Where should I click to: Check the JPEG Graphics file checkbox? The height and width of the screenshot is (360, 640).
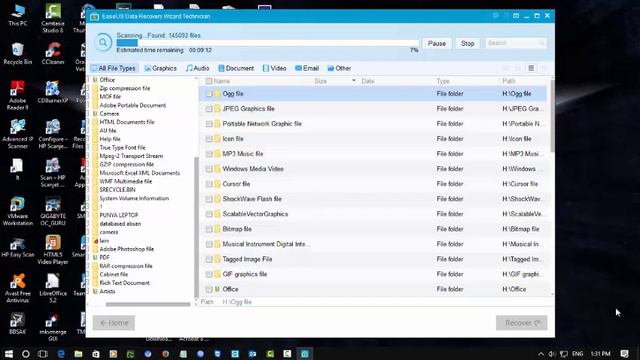(209, 109)
